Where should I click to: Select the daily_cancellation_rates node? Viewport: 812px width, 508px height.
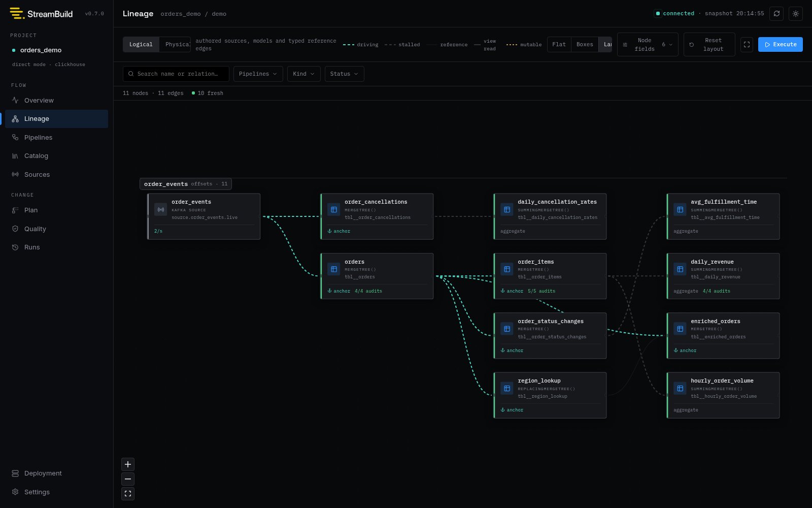[x=550, y=216]
